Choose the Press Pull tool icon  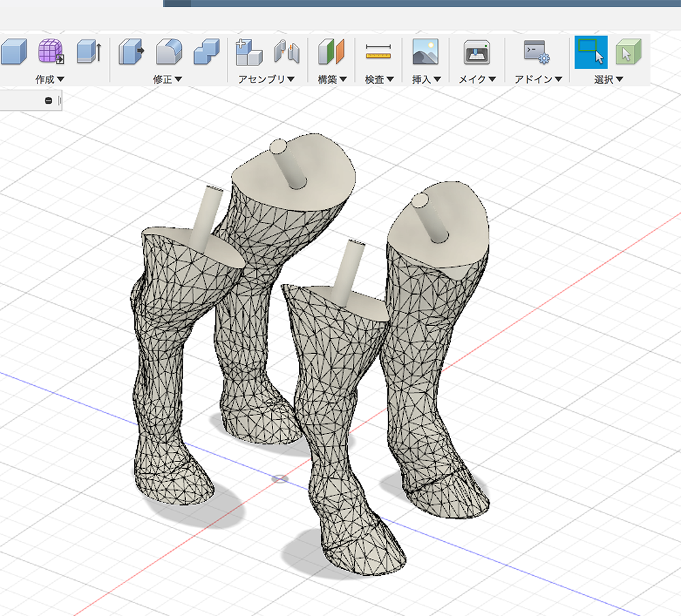(x=131, y=51)
